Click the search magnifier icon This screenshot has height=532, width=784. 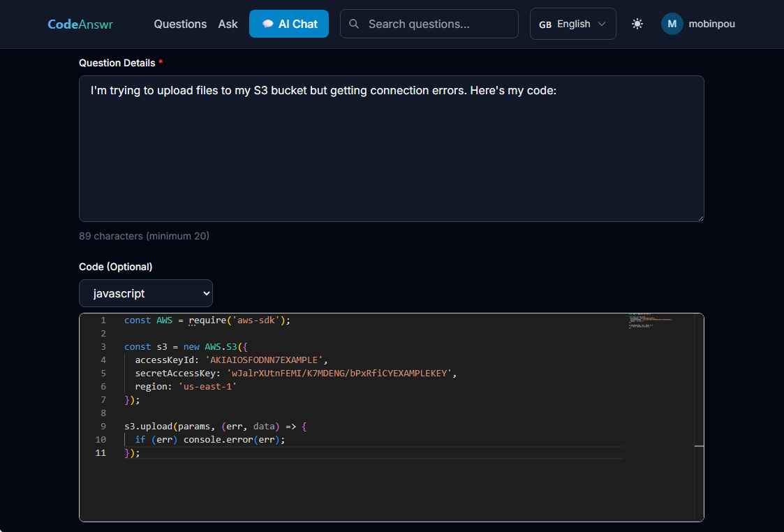[353, 23]
